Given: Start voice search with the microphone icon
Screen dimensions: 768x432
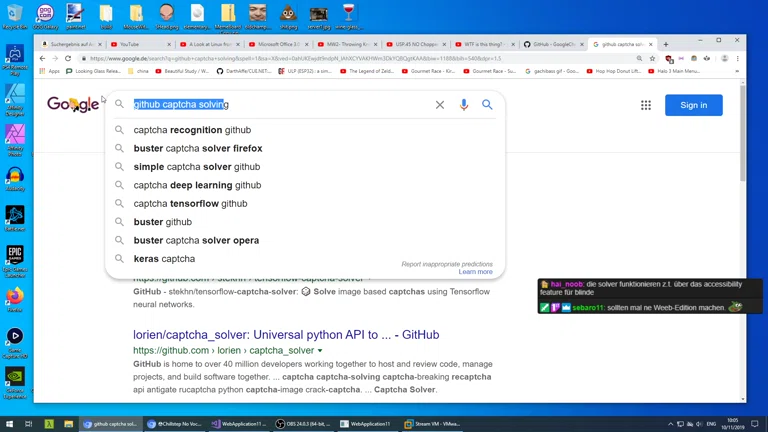Looking at the screenshot, I should point(463,105).
